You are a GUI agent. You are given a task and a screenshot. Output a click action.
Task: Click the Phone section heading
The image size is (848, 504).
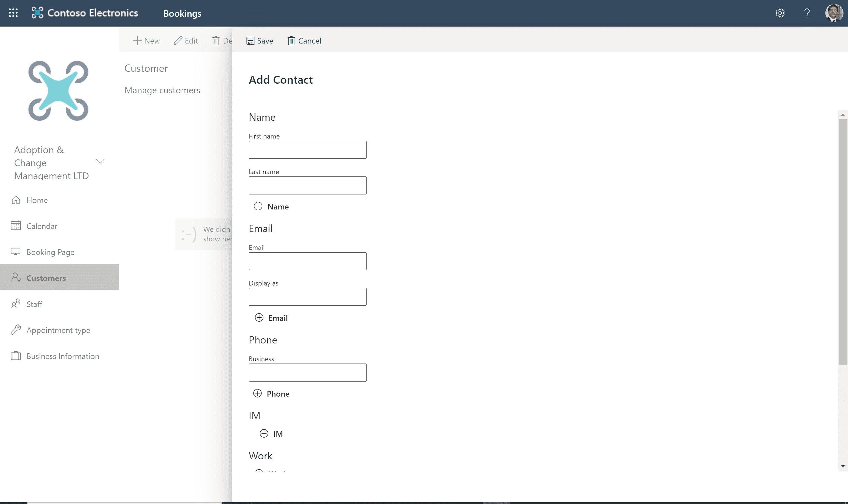pos(263,340)
